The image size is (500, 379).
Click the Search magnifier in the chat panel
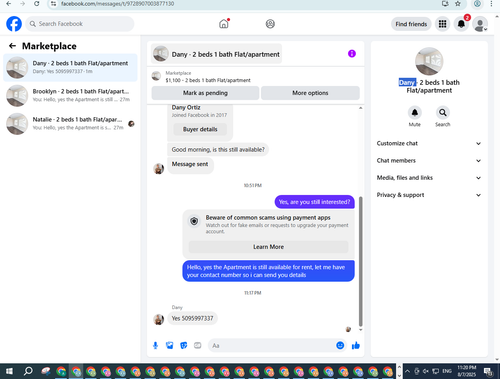(x=443, y=113)
